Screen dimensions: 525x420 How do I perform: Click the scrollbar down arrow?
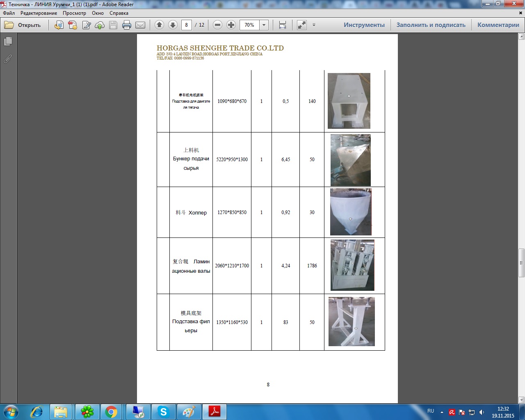[x=522, y=400]
